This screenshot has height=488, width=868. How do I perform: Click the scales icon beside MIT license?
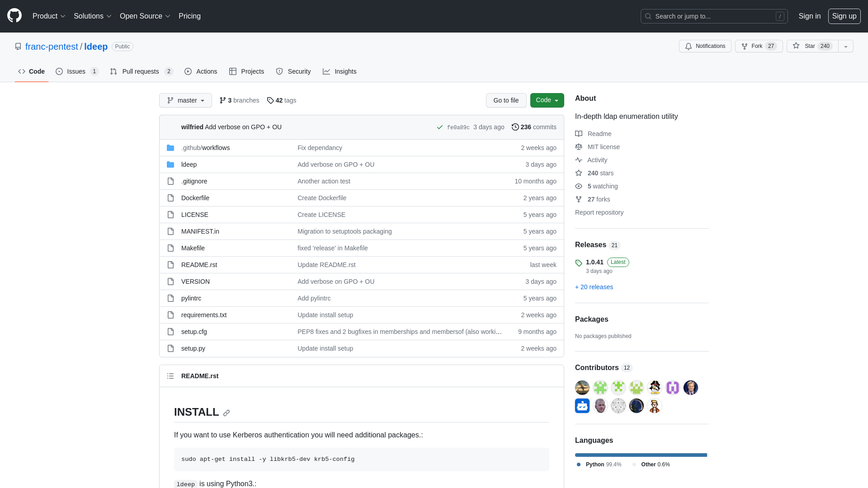[x=579, y=147]
